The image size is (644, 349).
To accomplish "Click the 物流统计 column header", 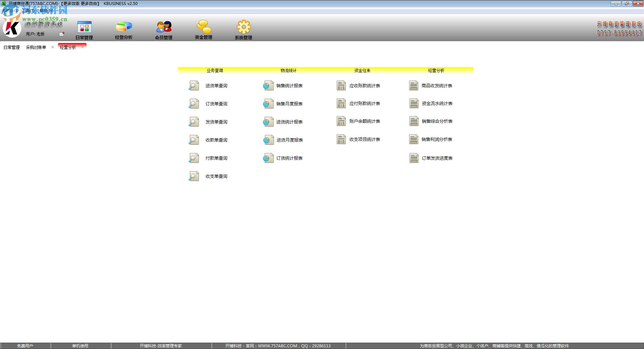I will [x=288, y=70].
